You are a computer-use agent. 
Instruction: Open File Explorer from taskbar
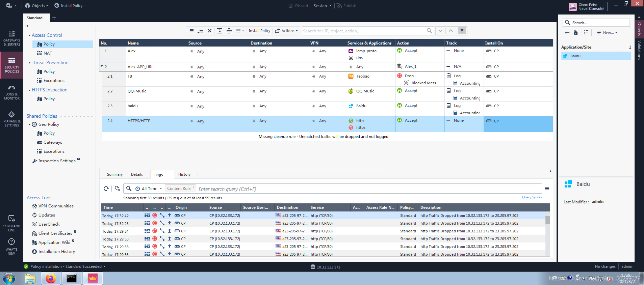30,279
